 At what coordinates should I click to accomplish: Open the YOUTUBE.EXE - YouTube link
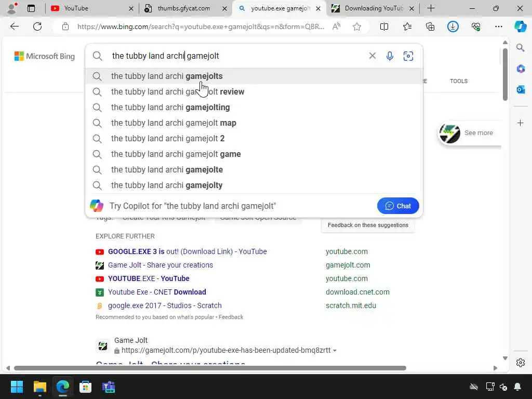pos(149,278)
